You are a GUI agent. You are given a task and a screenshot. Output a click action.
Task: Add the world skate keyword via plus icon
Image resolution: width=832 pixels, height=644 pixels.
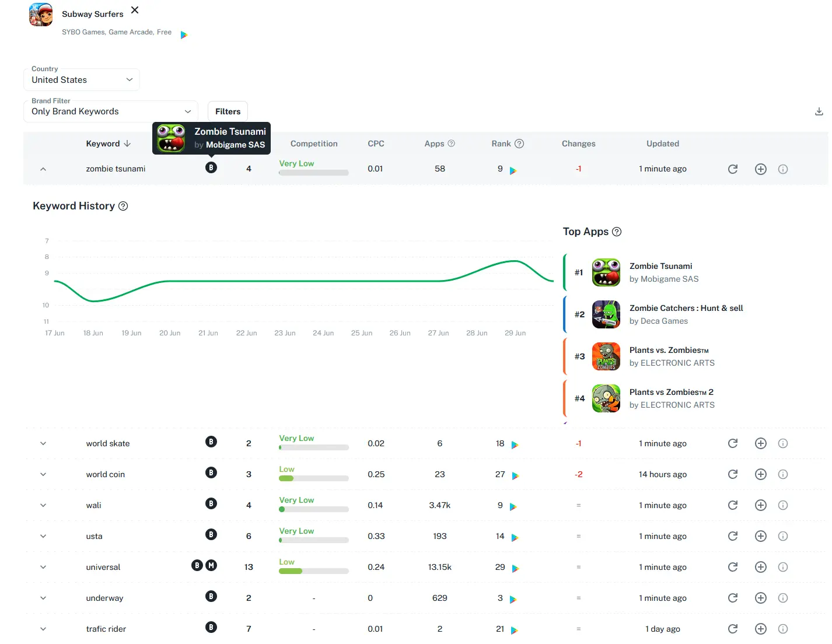tap(760, 443)
